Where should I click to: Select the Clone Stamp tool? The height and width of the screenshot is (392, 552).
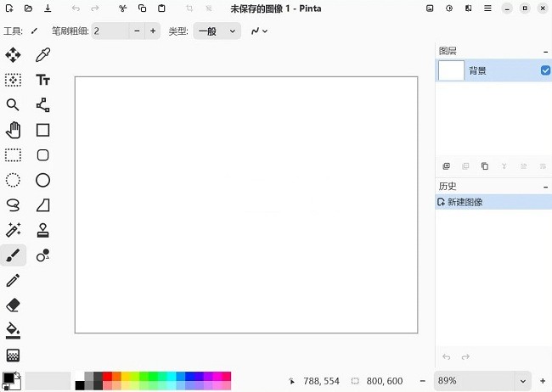tap(43, 230)
